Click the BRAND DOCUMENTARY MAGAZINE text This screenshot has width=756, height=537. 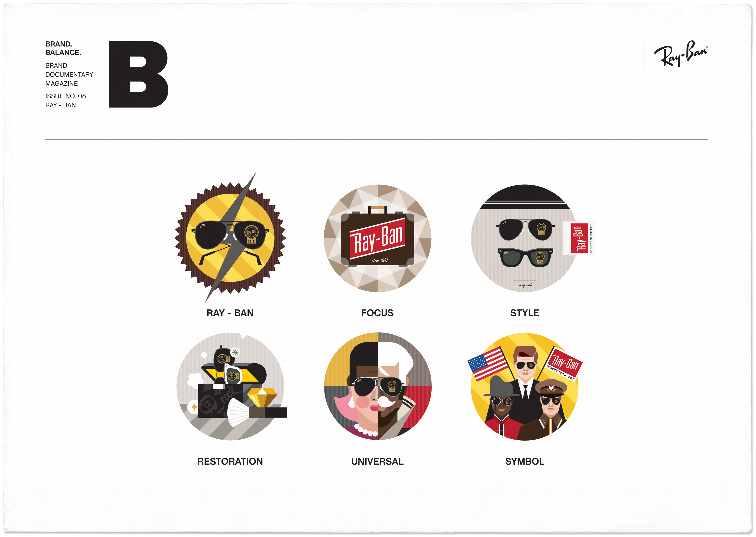click(69, 74)
